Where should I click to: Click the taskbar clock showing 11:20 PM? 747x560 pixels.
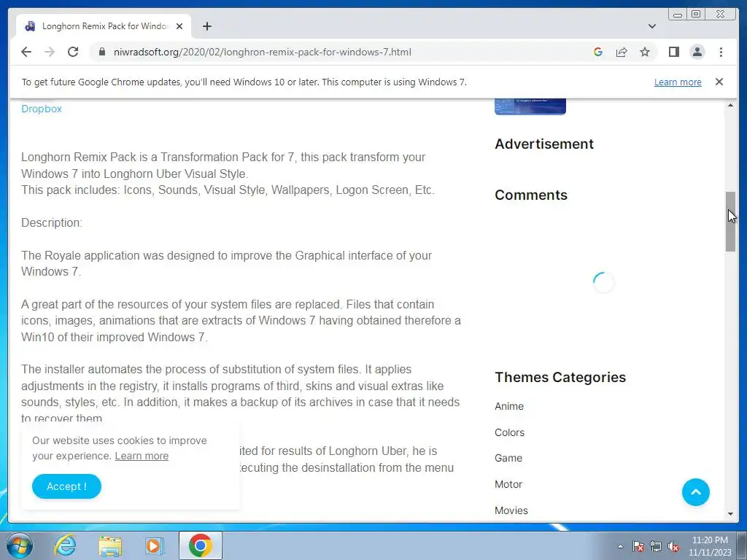(x=709, y=546)
